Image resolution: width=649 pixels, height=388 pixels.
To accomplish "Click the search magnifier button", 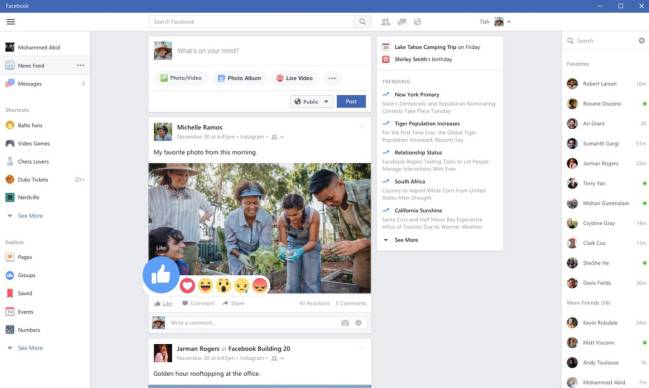I will tap(362, 22).
